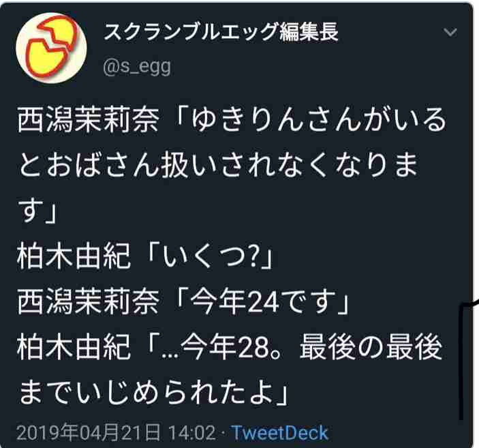Expand the tweet options chevron
Screen dimensions: 479x448
450,32
